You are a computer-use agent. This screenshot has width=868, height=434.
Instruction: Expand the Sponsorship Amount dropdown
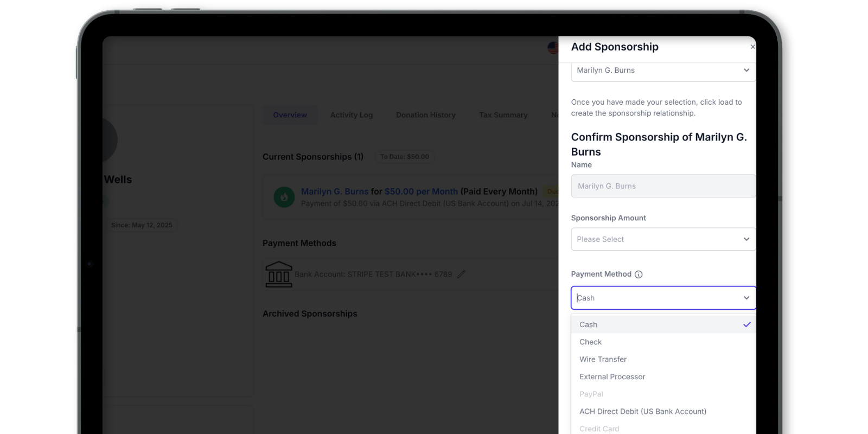click(x=663, y=239)
